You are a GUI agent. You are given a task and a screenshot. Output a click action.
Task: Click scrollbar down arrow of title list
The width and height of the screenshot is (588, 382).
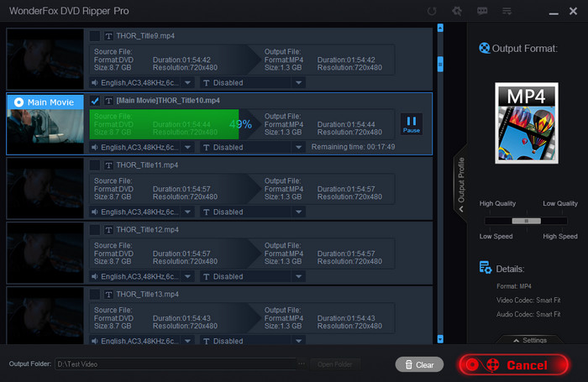tap(440, 339)
